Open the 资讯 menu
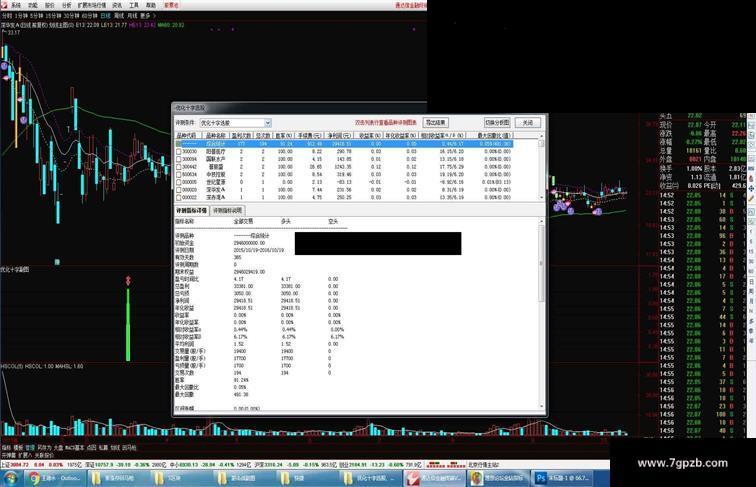 pyautogui.click(x=117, y=5)
